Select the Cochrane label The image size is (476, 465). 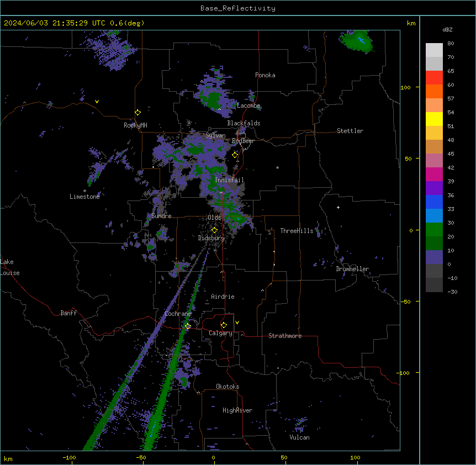click(x=178, y=314)
